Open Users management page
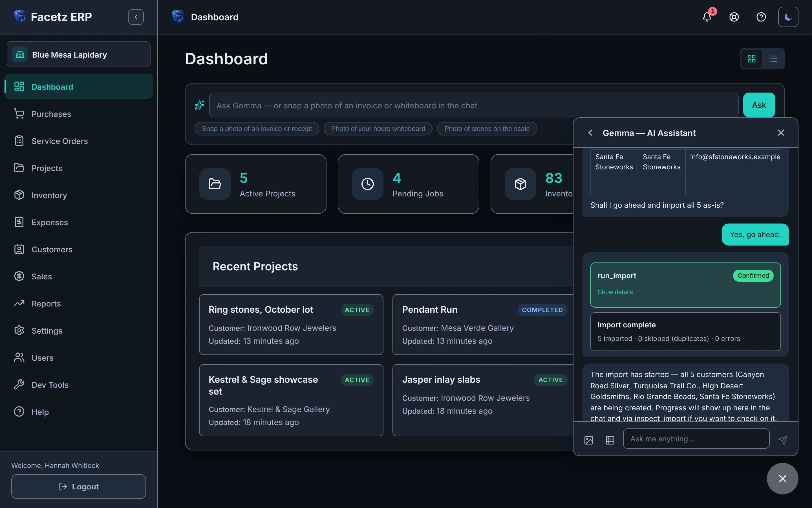812x508 pixels. point(78,358)
